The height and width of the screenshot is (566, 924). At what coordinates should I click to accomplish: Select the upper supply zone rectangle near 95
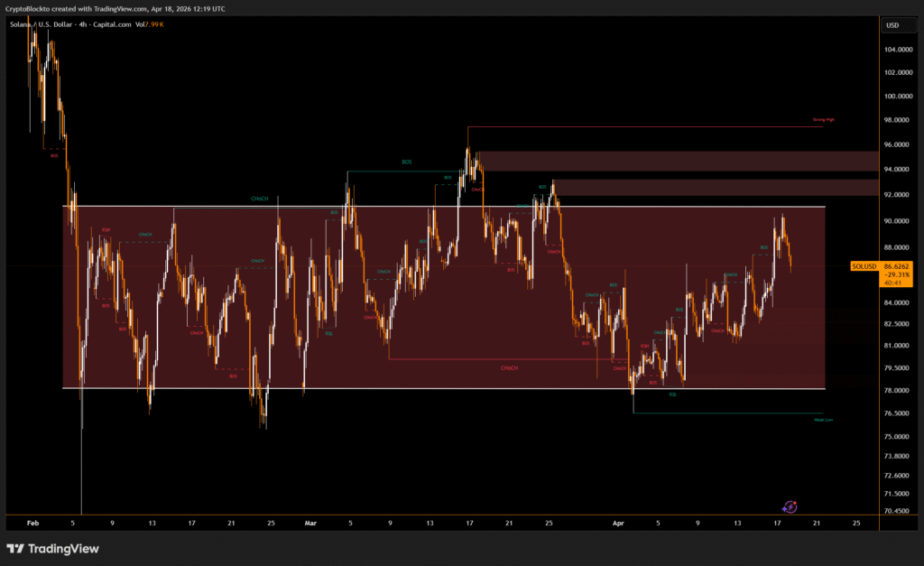click(x=677, y=161)
